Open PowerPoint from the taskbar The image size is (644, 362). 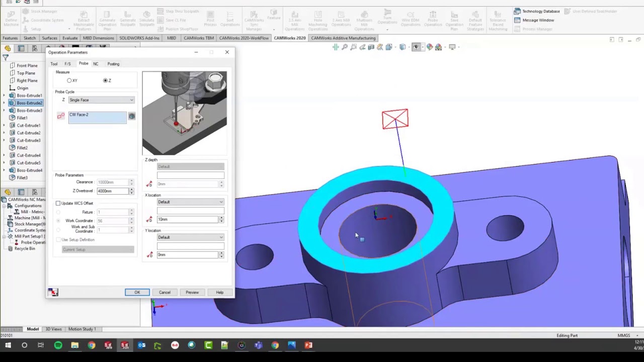tap(308, 345)
